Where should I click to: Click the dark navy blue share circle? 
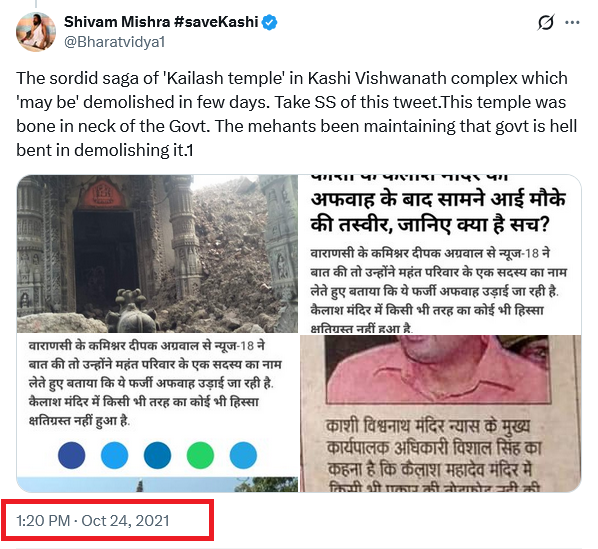[x=72, y=455]
